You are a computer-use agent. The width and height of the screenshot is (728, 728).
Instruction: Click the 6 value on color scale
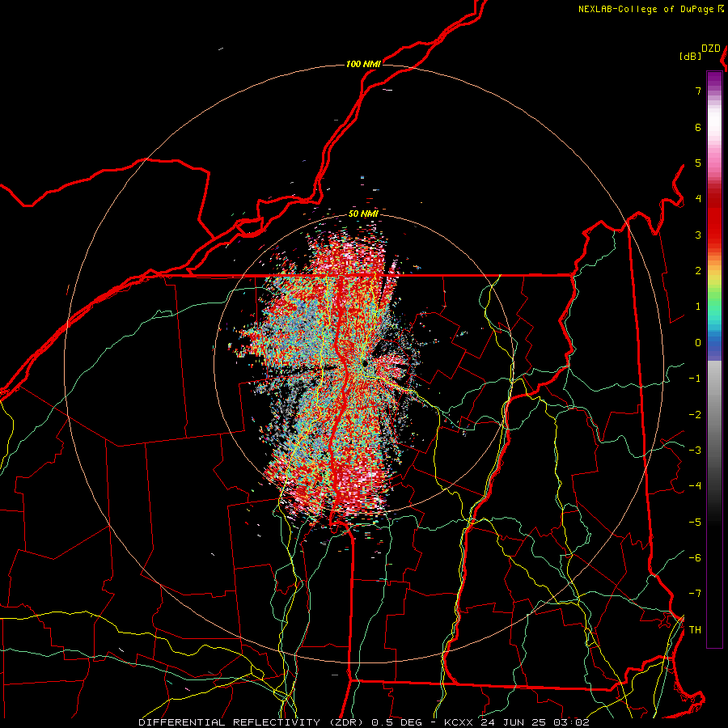pos(698,127)
